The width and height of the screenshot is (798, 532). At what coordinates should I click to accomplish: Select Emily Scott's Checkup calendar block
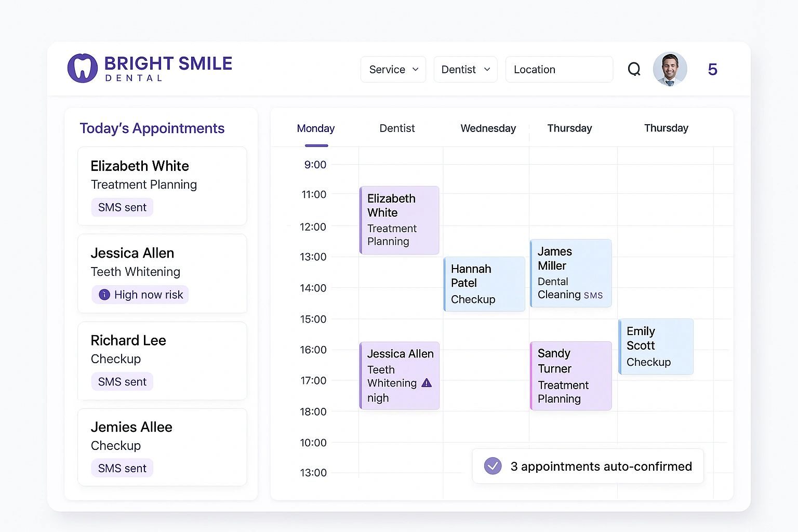(x=656, y=347)
